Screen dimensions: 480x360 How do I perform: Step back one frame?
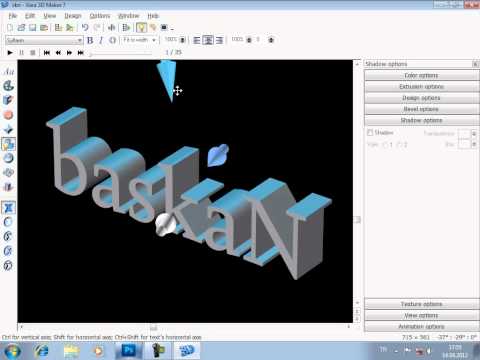pos(58,53)
